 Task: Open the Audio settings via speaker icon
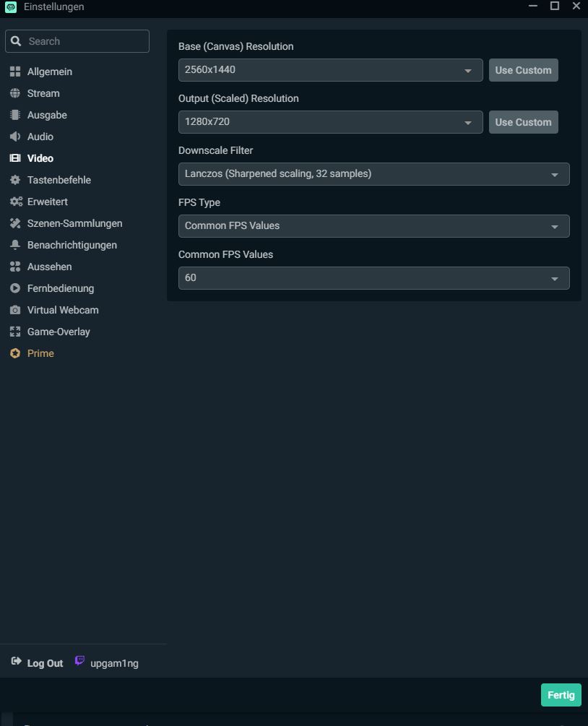[16, 137]
